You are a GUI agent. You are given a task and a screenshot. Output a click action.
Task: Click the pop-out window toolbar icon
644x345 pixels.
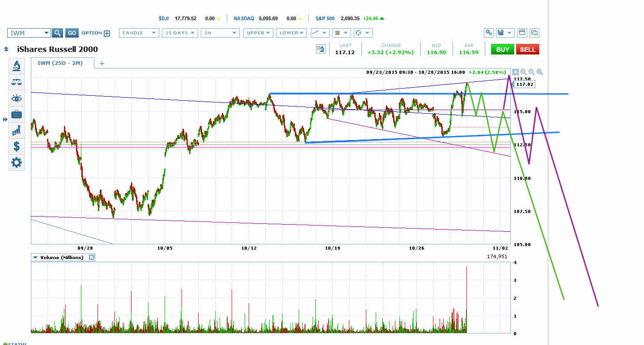(534, 33)
